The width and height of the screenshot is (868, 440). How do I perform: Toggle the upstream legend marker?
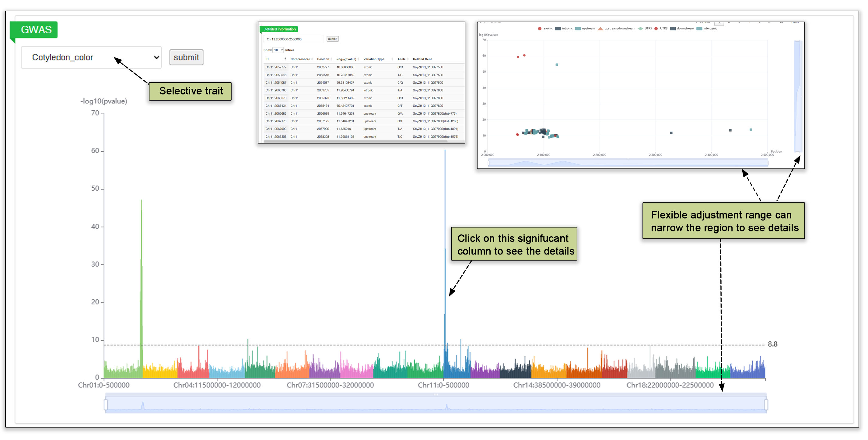coord(578,29)
